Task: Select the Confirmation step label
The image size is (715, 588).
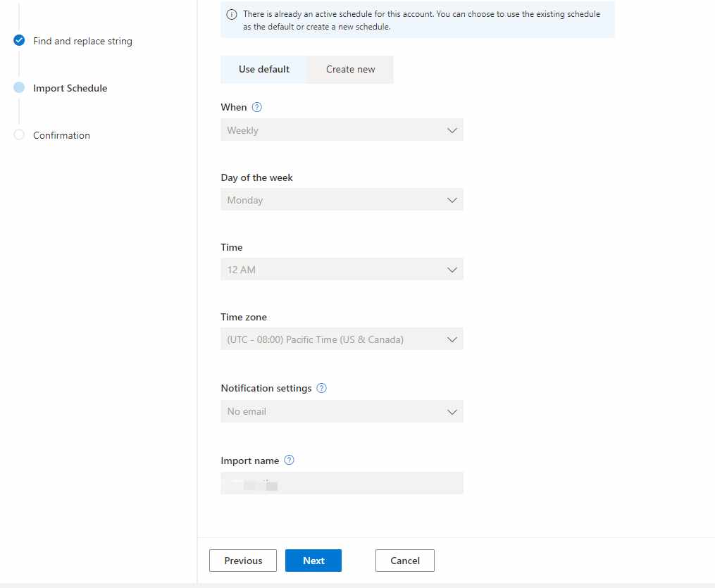Action: [61, 135]
